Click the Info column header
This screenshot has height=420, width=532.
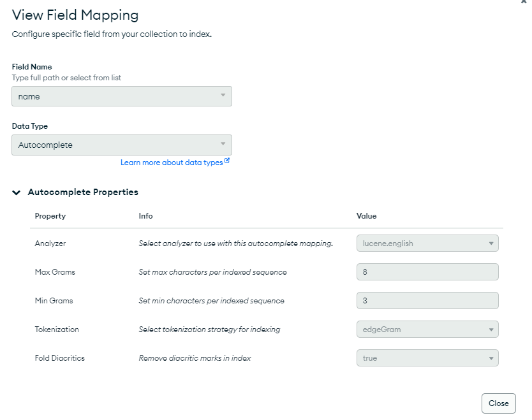tap(145, 216)
